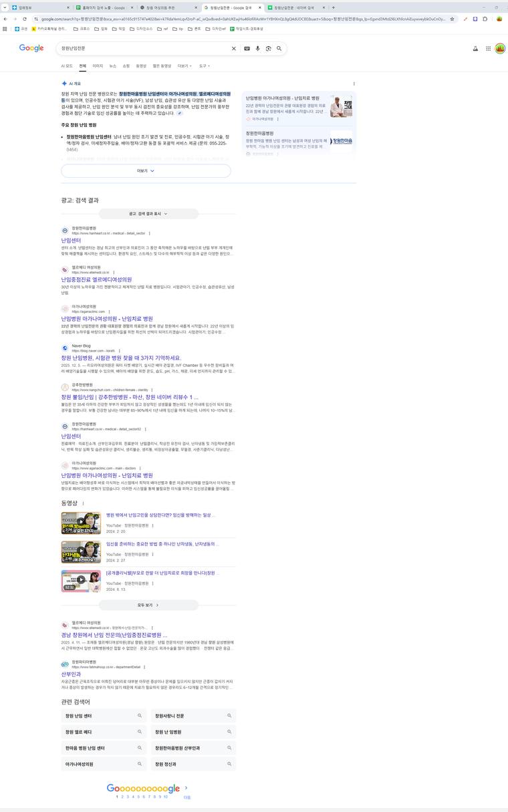Open the Google account profile avatar

point(500,48)
